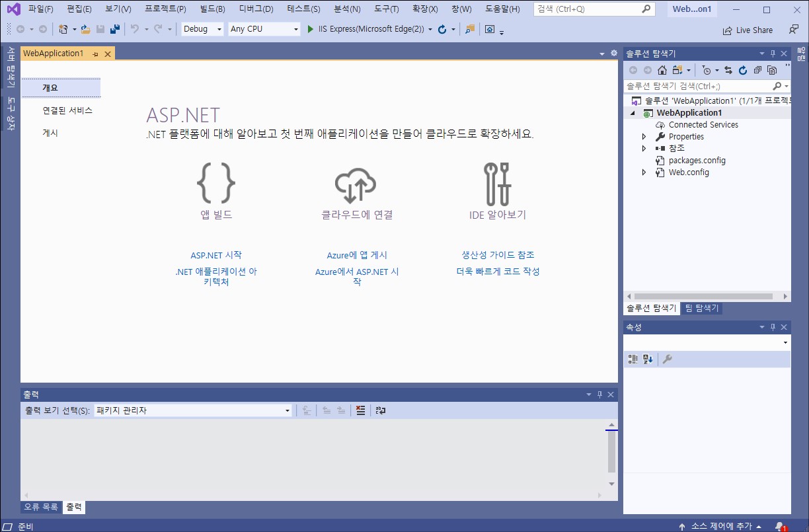Viewport: 809px width, 532px height.
Task: Expand the Web.config node
Action: (644, 172)
